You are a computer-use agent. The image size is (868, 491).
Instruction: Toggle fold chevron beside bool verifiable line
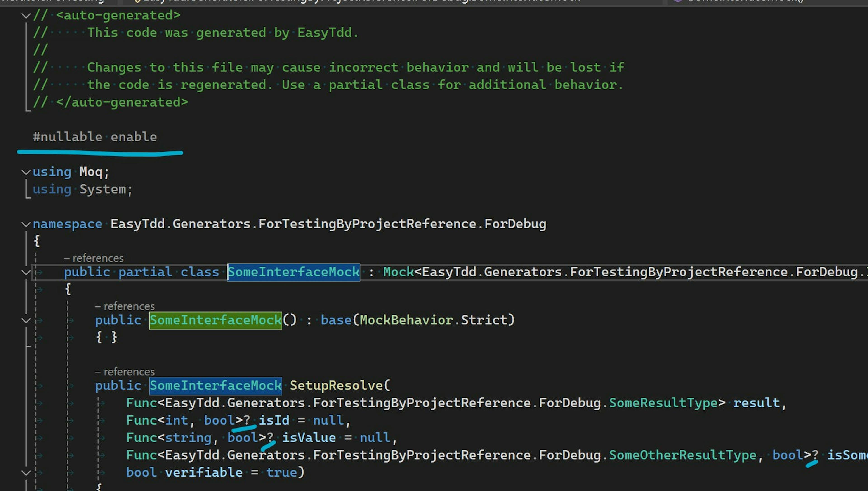tap(26, 473)
